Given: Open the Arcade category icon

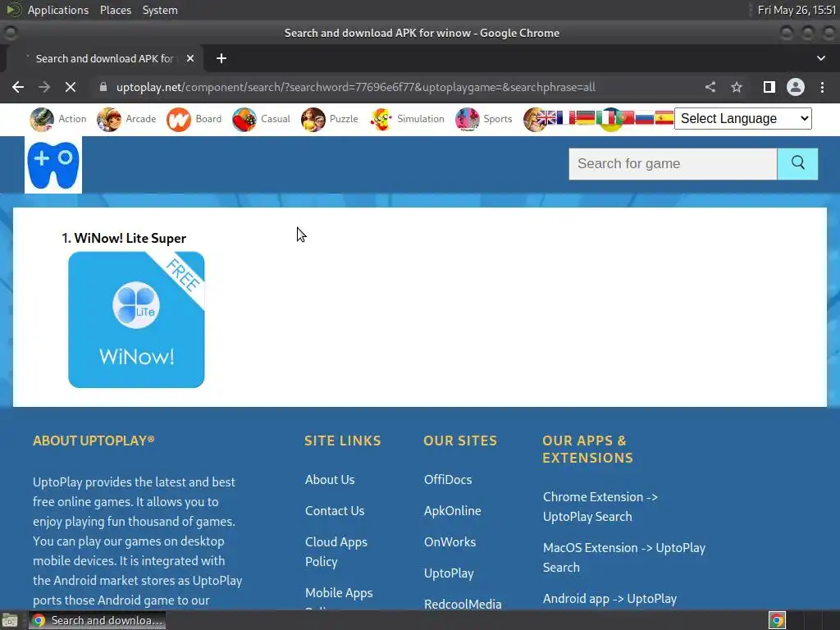Looking at the screenshot, I should [x=109, y=119].
